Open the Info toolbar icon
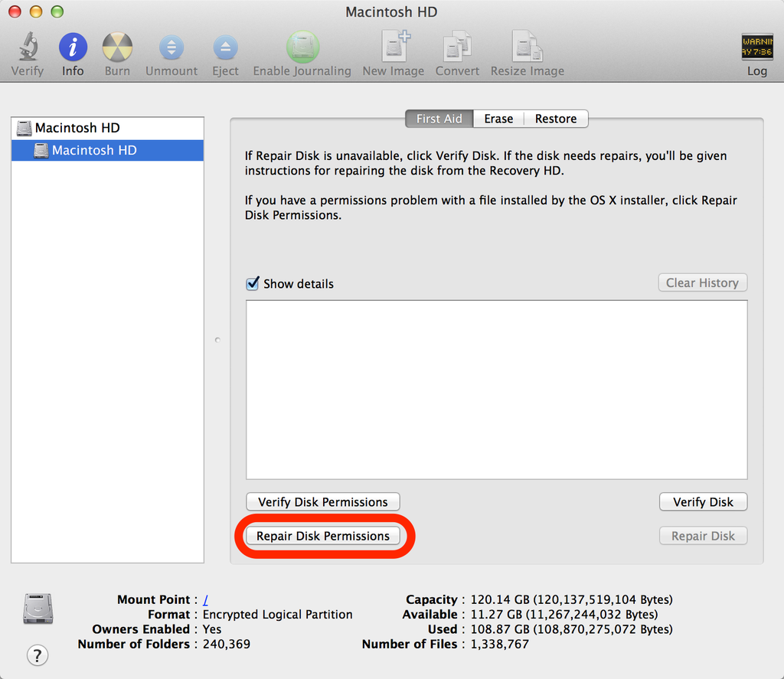784x679 pixels. tap(73, 47)
